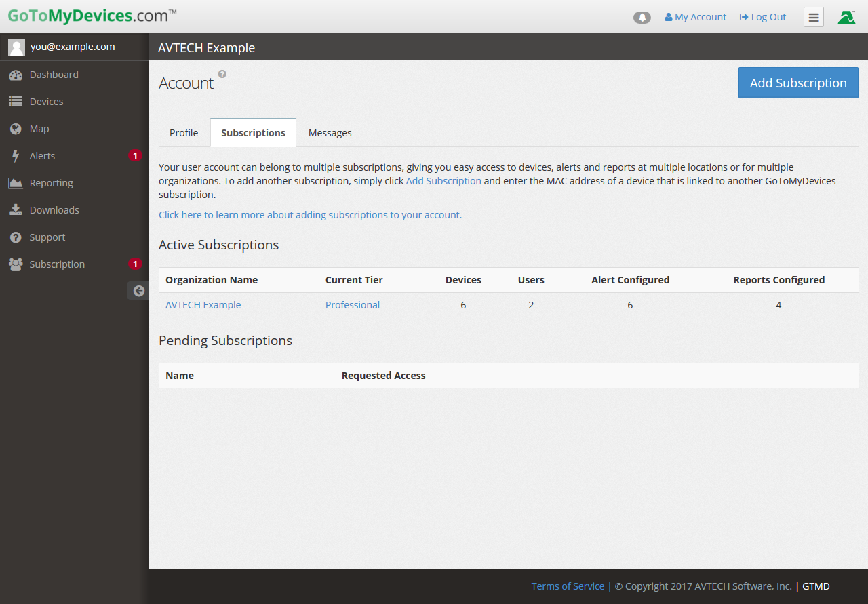Click the user avatar next to you@example.com
868x604 pixels.
pos(16,47)
